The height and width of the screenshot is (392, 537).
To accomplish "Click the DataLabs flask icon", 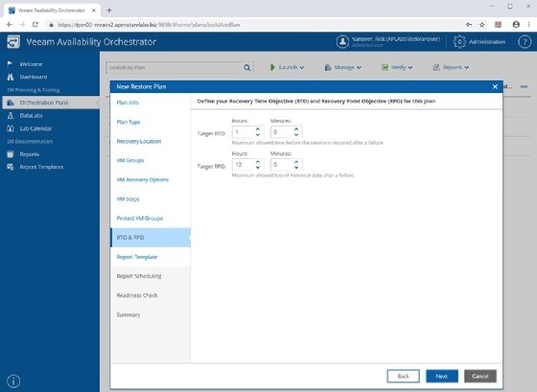I will click(11, 115).
